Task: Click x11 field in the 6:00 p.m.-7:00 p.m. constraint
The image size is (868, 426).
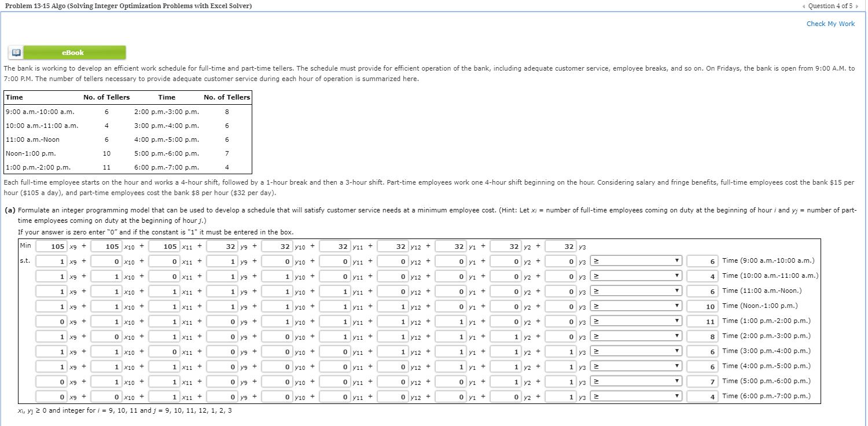Action: point(164,396)
